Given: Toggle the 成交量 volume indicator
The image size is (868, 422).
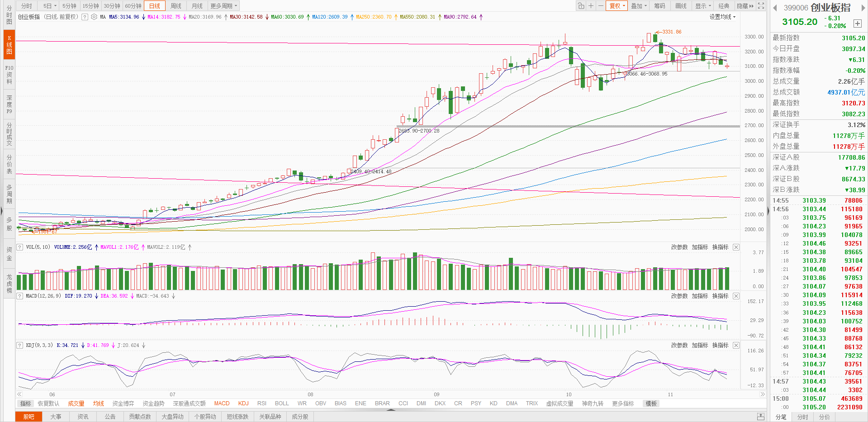Looking at the screenshot, I should coord(76,403).
